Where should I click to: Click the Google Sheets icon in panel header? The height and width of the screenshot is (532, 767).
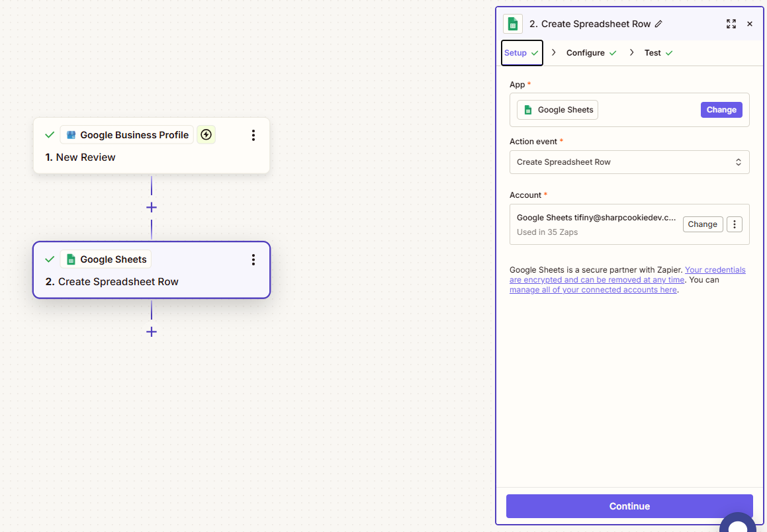[x=513, y=24]
